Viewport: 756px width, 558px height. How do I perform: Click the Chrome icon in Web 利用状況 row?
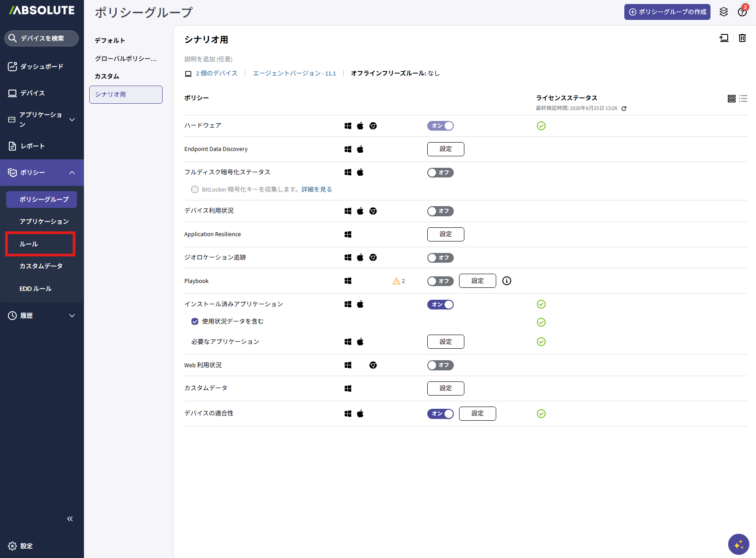(x=373, y=365)
